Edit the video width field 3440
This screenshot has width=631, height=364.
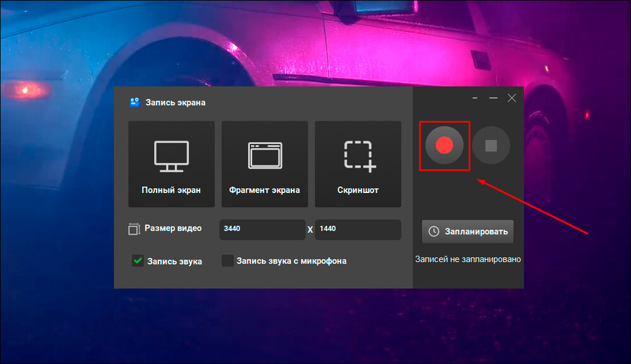pos(262,229)
